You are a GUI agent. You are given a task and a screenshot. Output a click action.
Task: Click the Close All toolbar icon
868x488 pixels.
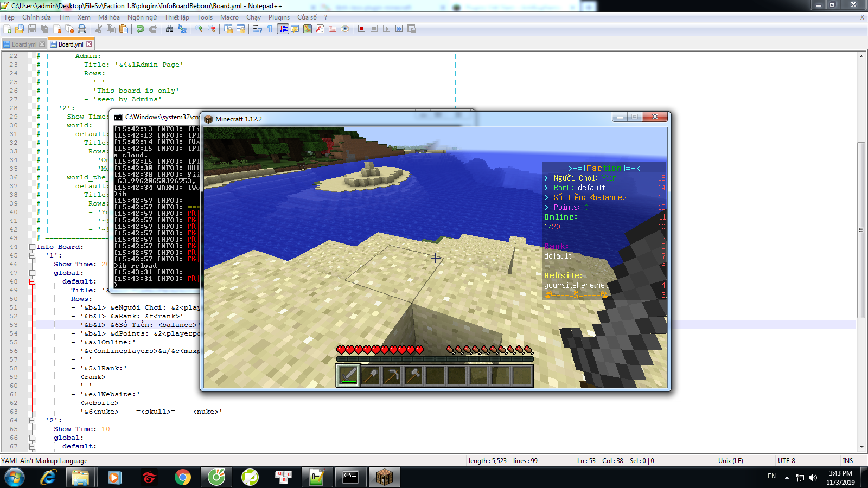pyautogui.click(x=69, y=29)
